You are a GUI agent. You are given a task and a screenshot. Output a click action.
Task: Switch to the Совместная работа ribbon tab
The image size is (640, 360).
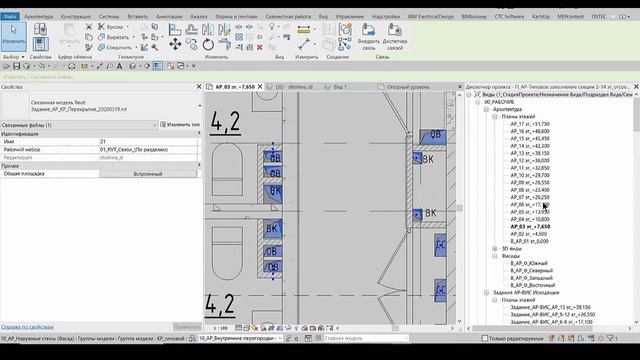click(288, 16)
